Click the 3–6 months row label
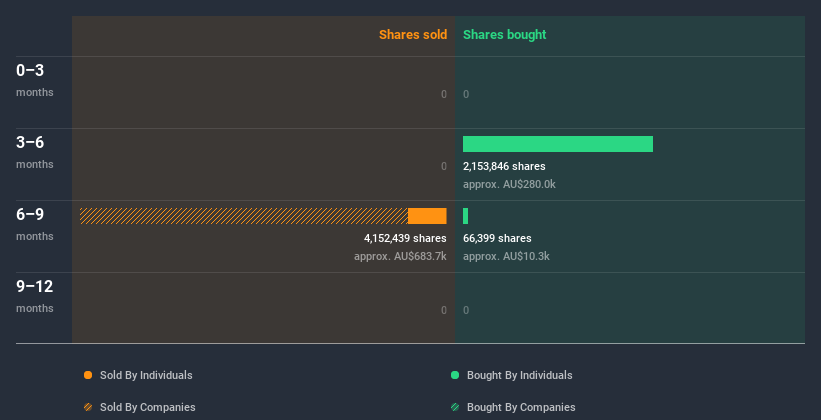The height and width of the screenshot is (420, 821). point(35,152)
